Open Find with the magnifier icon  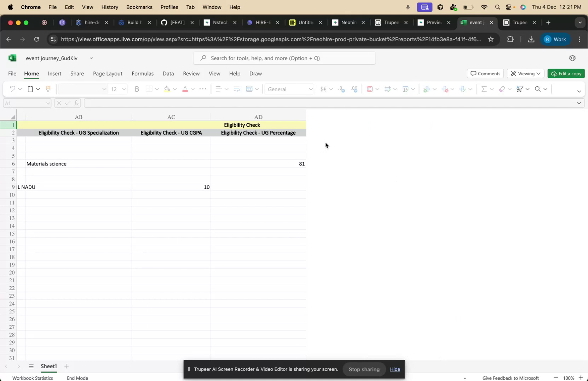(537, 89)
